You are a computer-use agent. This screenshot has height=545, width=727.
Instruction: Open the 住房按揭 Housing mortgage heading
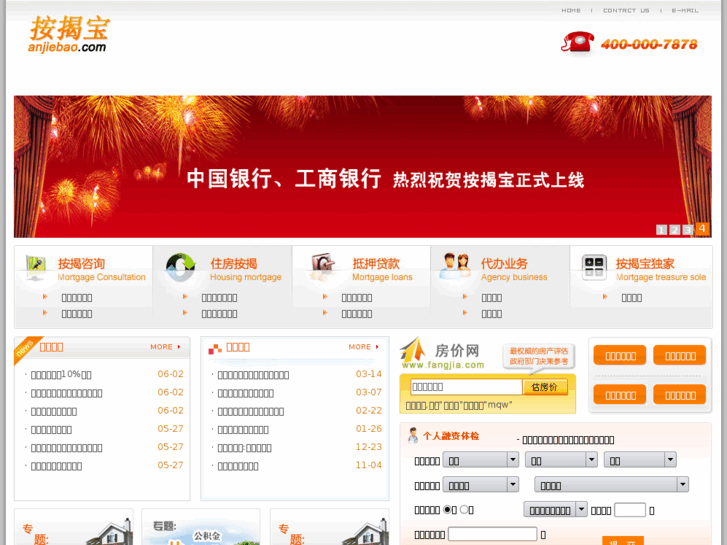[x=246, y=269]
